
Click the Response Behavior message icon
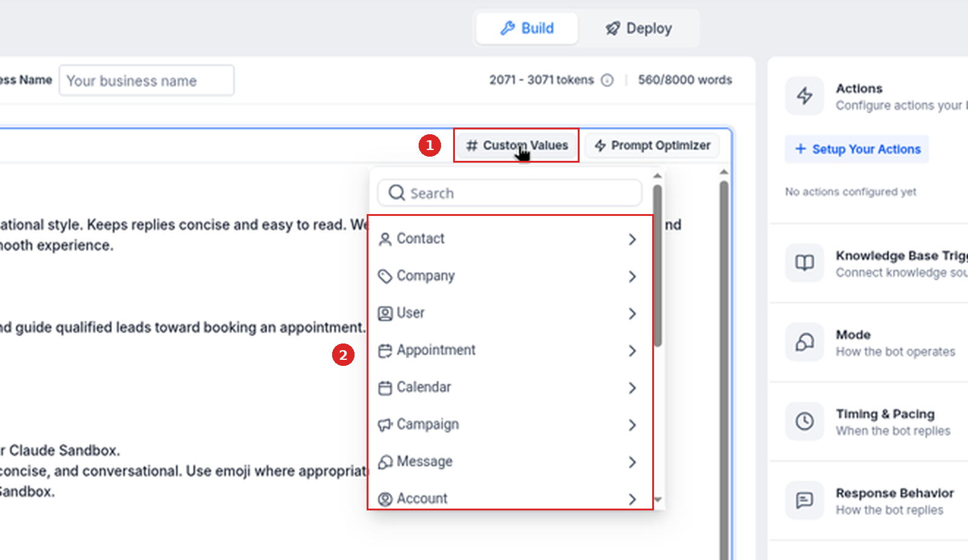[804, 500]
